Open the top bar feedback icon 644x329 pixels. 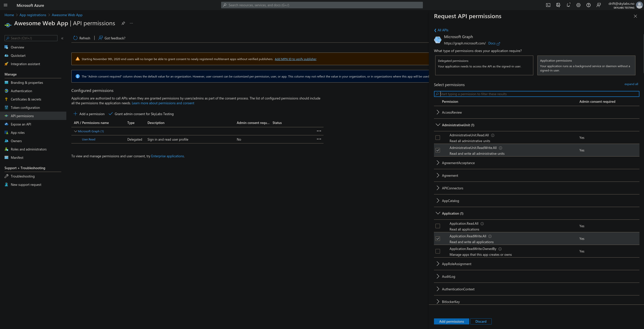click(x=598, y=5)
